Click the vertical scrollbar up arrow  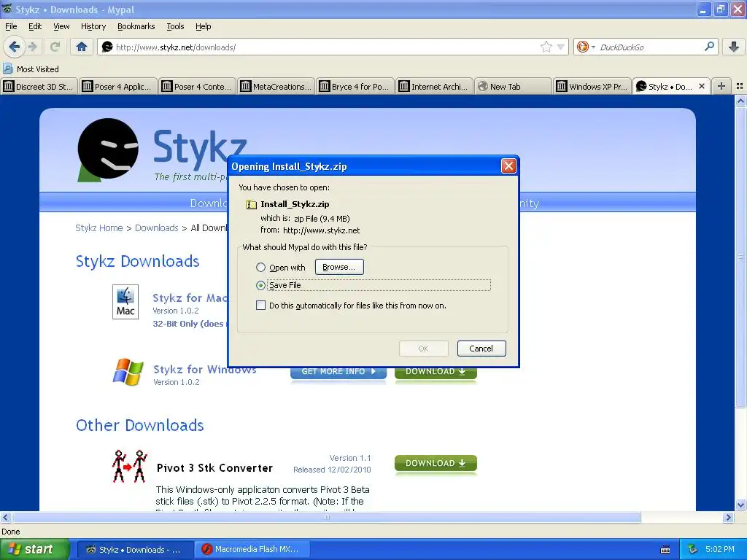coord(740,101)
